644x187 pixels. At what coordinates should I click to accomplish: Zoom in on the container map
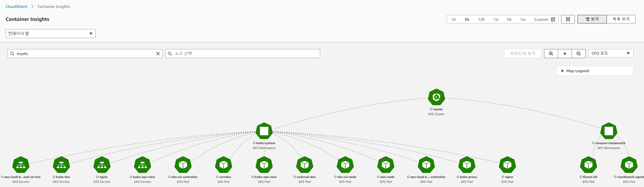click(x=551, y=53)
